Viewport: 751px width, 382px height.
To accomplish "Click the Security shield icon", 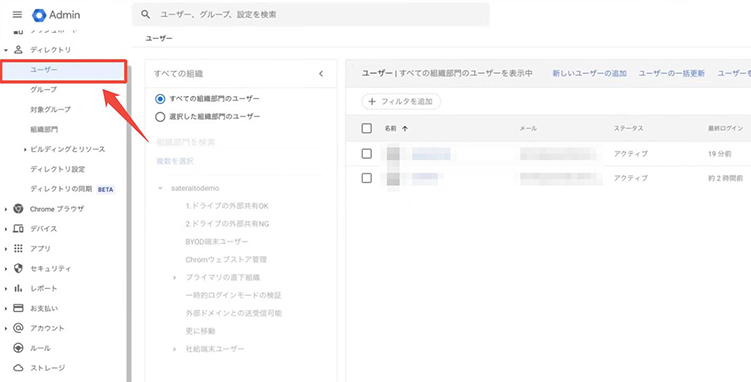I will pos(18,269).
